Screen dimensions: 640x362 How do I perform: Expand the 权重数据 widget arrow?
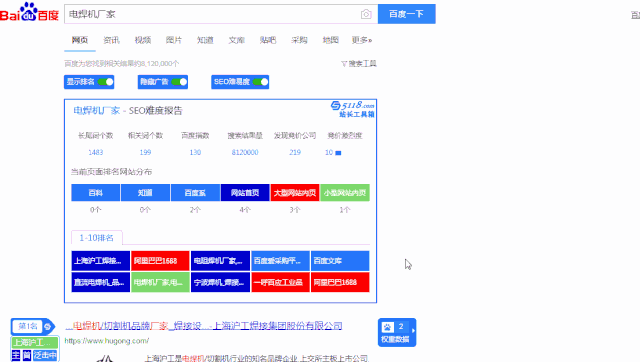(413, 331)
